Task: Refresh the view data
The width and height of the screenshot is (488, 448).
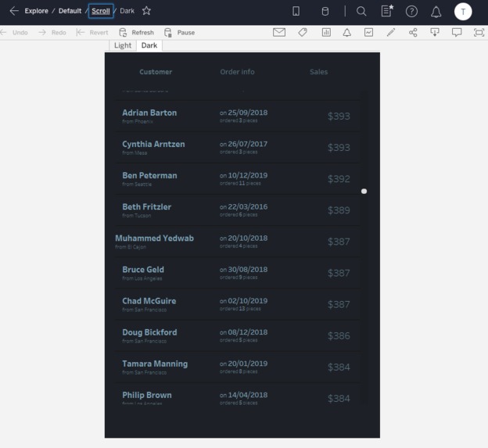Action: tap(136, 32)
